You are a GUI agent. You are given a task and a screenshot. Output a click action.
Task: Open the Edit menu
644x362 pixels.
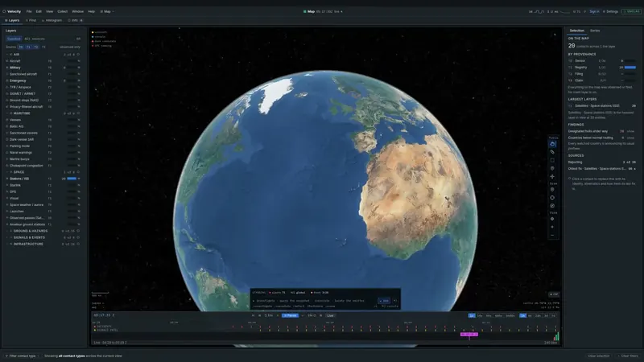pos(39,11)
